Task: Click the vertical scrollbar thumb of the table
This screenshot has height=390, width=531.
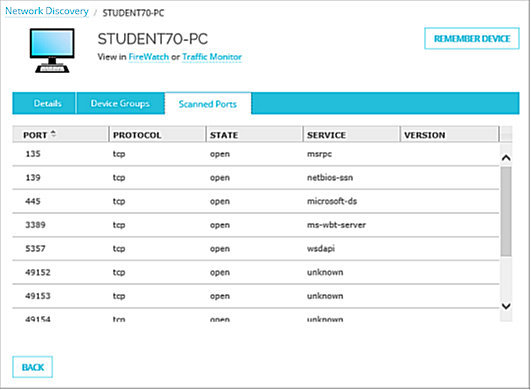Action: point(506,211)
